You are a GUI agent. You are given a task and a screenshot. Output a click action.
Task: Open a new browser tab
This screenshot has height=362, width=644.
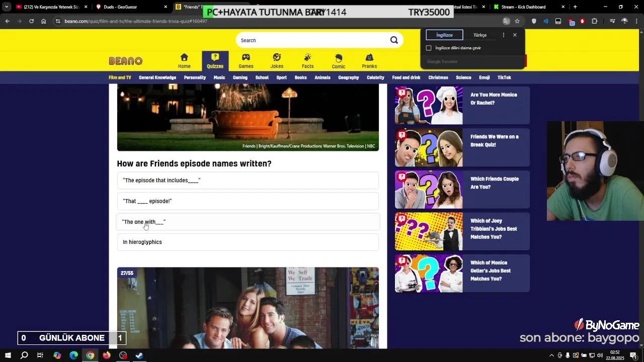pyautogui.click(x=575, y=7)
